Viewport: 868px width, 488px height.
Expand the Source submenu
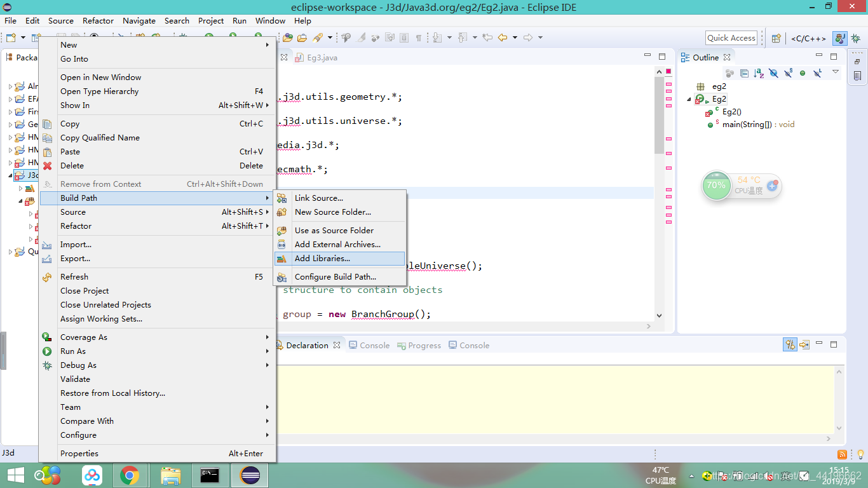[158, 212]
